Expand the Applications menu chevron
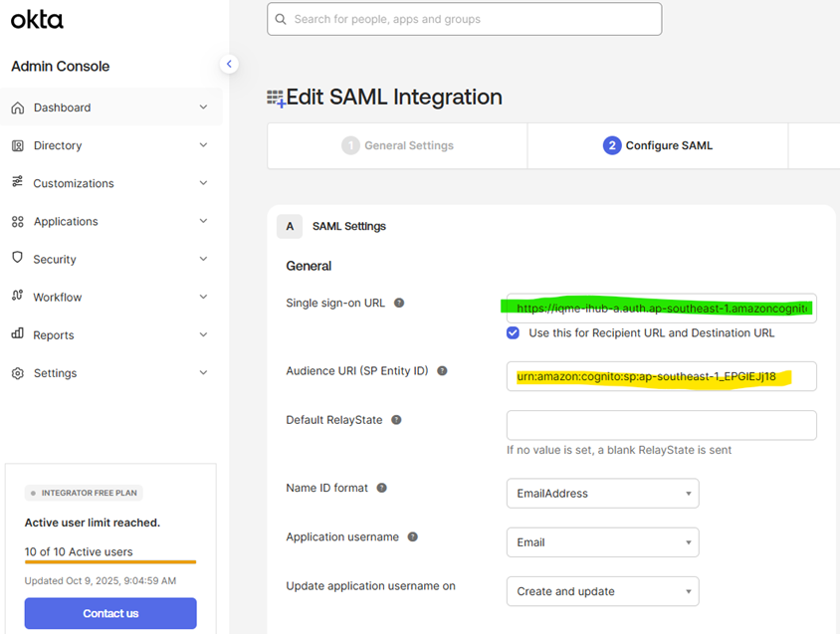The width and height of the screenshot is (840, 634). 203,221
